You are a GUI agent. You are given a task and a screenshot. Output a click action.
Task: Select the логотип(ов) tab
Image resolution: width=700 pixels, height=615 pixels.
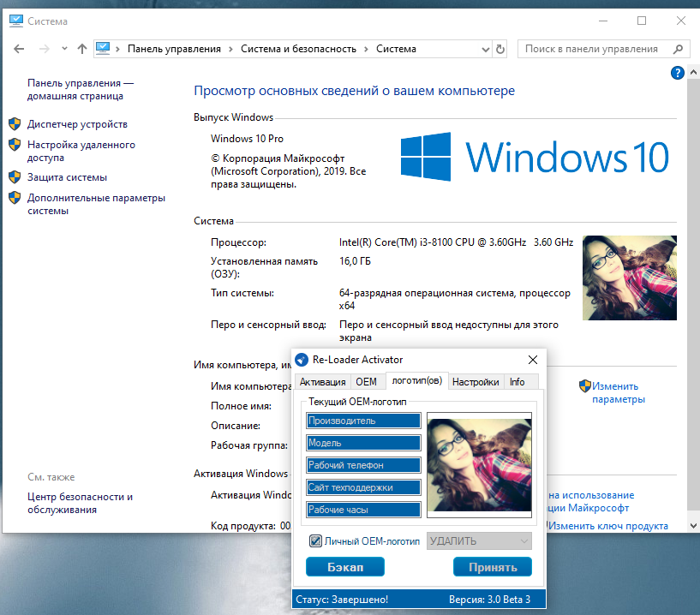417,380
